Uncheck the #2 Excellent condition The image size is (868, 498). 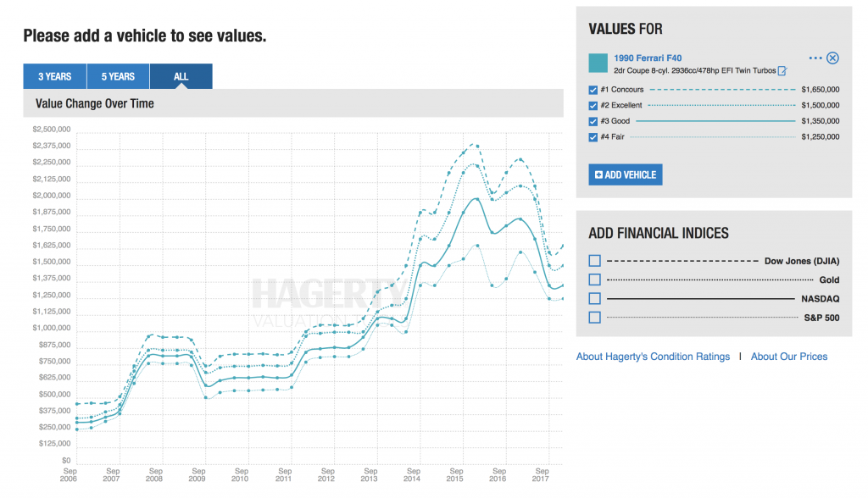coord(593,106)
